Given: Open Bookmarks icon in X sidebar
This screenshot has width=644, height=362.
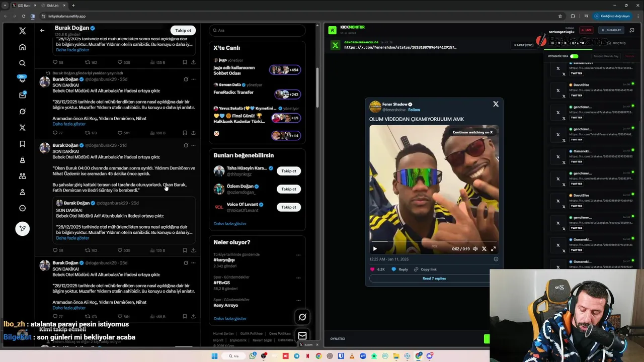Looking at the screenshot, I should 22,144.
